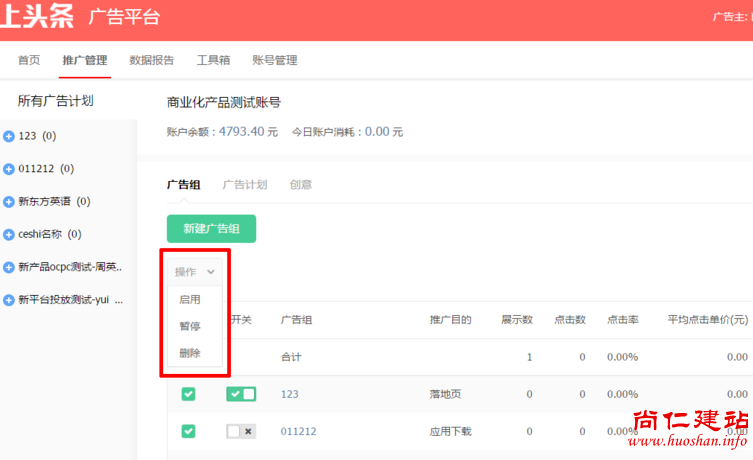The width and height of the screenshot is (753, 460).
Task: Choose 暂停 from the operations menu
Action: pos(190,326)
